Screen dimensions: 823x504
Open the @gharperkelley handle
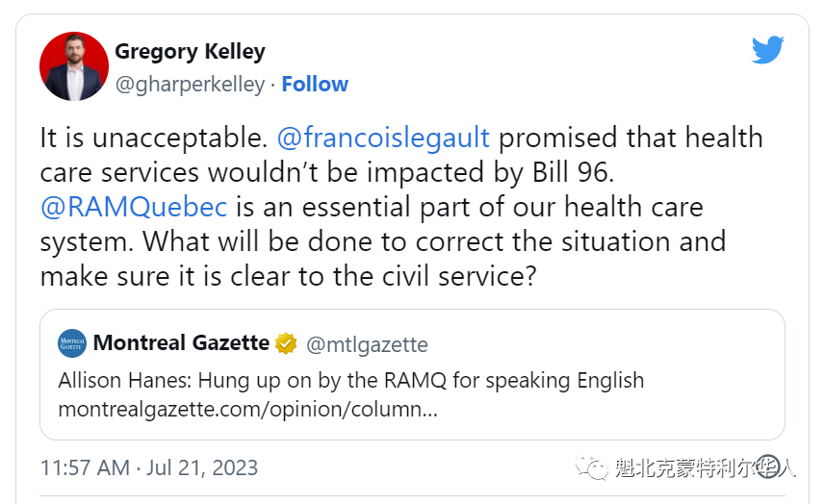pyautogui.click(x=190, y=85)
